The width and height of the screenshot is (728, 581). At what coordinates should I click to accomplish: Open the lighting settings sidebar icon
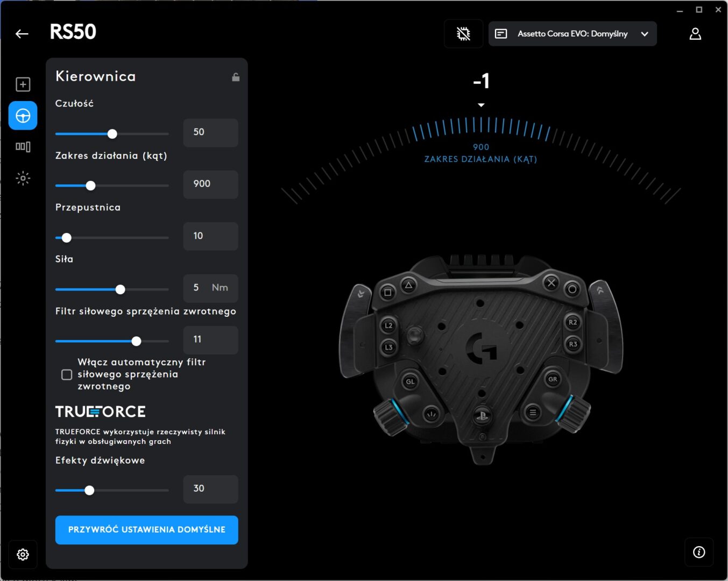point(23,178)
